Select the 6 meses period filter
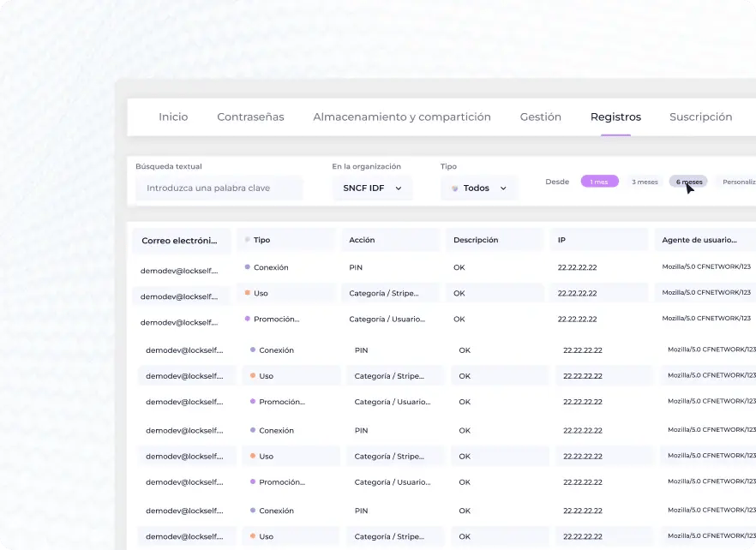This screenshot has height=550, width=756. pyautogui.click(x=688, y=182)
